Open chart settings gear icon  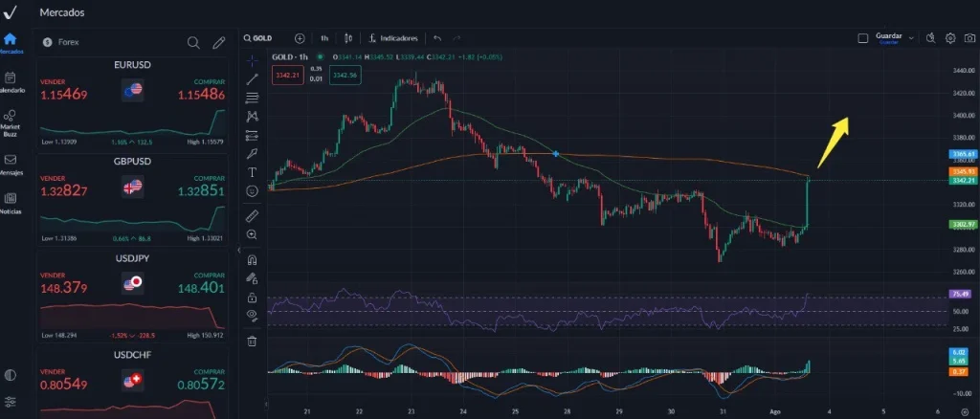coord(950,38)
